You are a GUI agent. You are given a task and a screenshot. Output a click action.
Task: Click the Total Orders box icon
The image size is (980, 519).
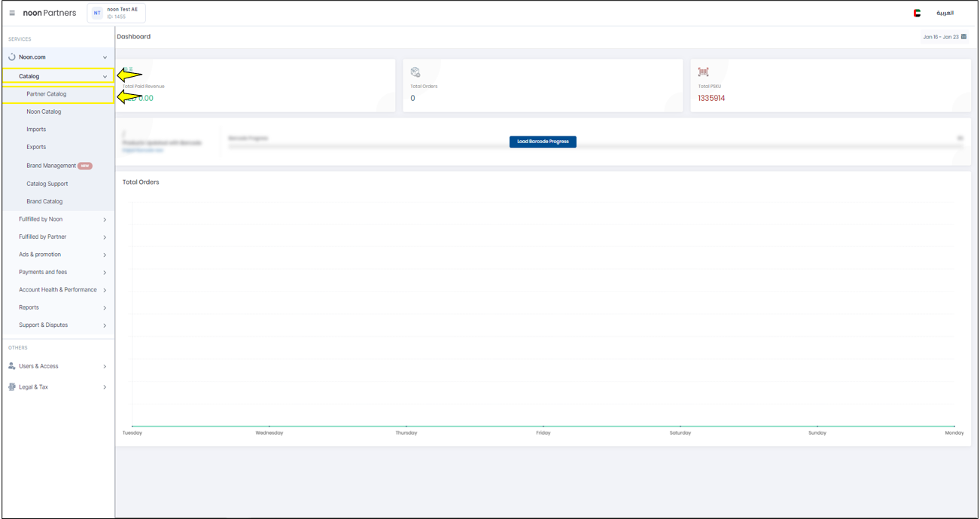[x=415, y=72]
